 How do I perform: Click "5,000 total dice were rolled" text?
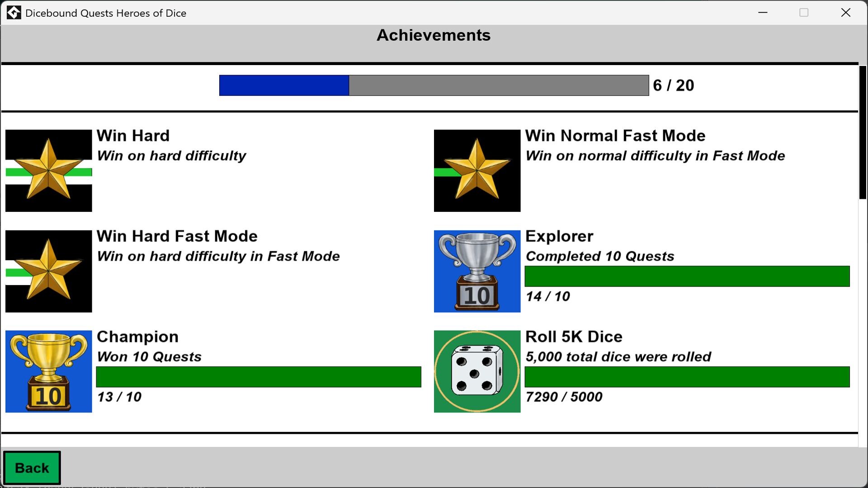click(618, 357)
